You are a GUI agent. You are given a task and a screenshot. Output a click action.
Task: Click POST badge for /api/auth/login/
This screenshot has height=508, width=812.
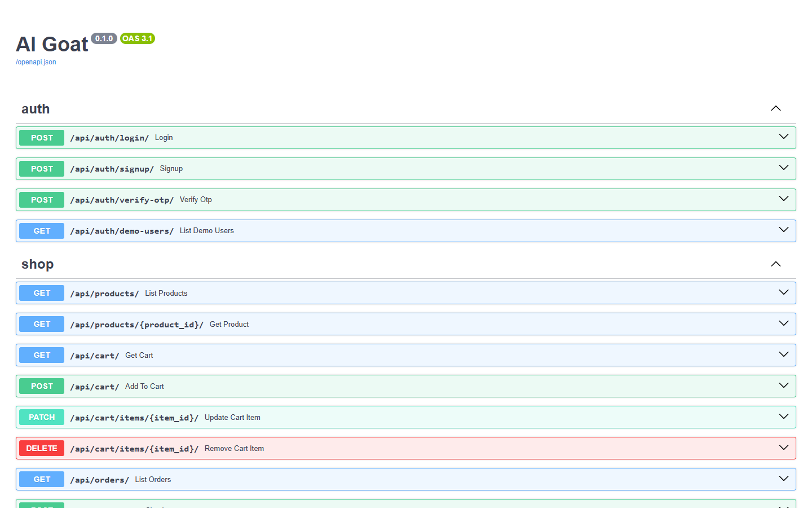[x=42, y=138]
